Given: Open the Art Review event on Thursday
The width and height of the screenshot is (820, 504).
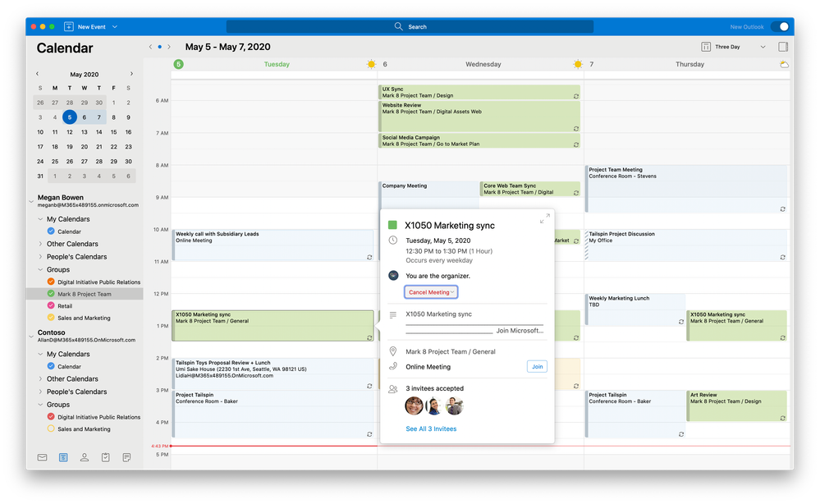Looking at the screenshot, I should pyautogui.click(x=736, y=406).
